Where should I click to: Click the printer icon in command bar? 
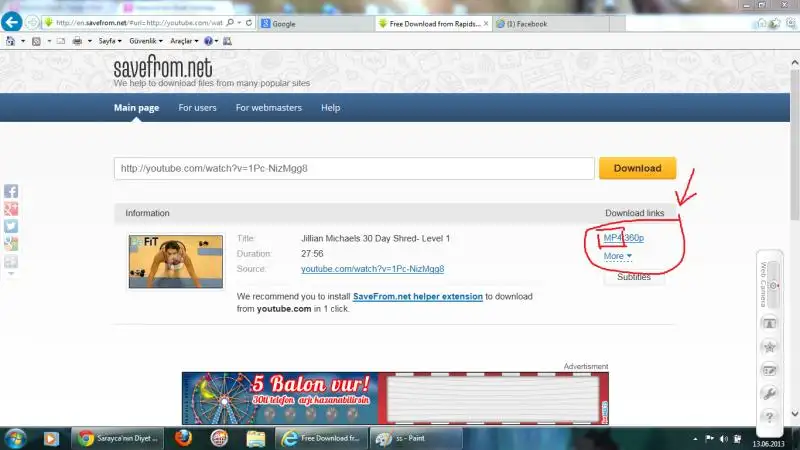coord(77,41)
